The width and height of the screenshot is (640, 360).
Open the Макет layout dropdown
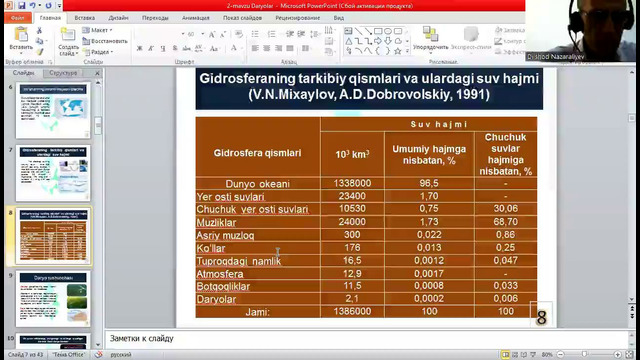[x=98, y=30]
